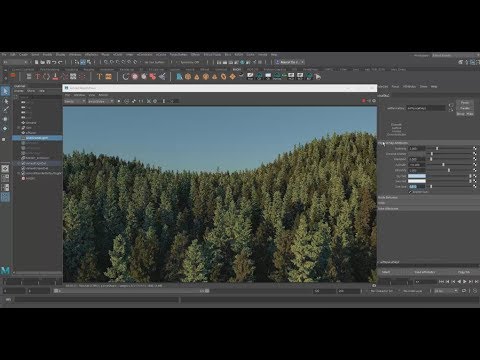This screenshot has width=480, height=360.
Task: Open the Render menu in Arnold render view
Action: pyautogui.click(x=103, y=95)
